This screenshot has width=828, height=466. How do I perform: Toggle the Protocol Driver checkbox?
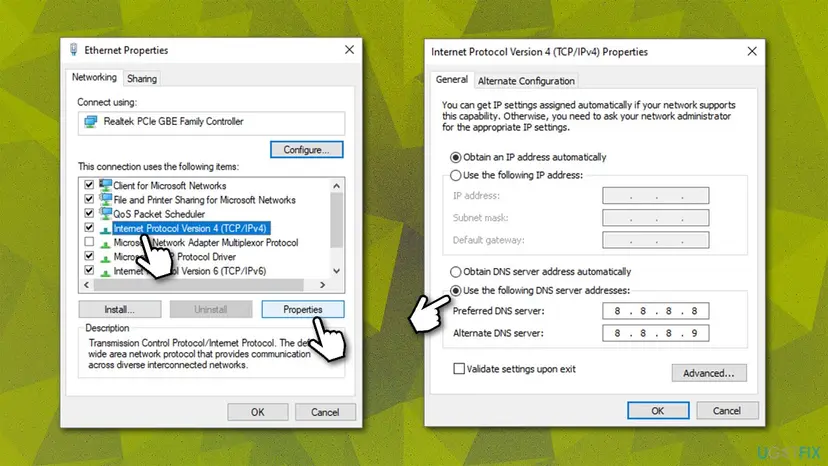pos(89,256)
